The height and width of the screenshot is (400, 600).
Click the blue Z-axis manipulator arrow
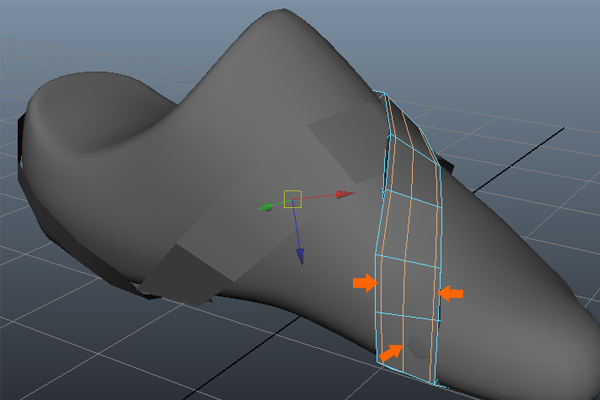[x=300, y=256]
